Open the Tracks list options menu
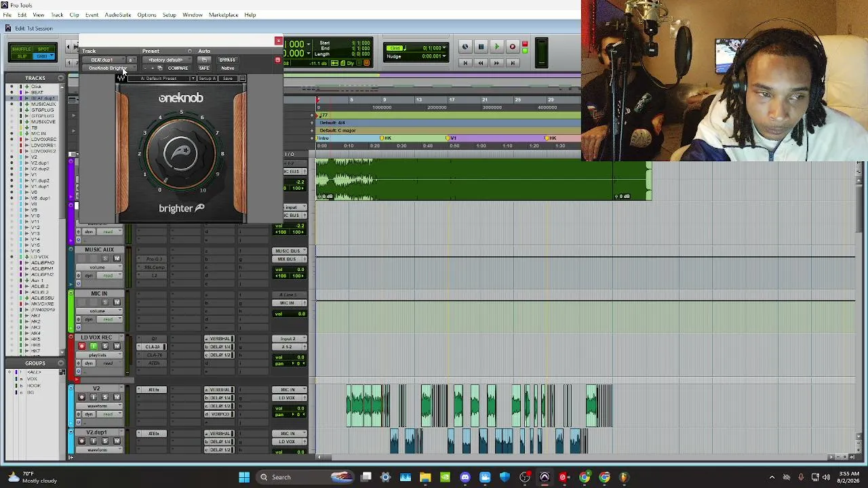 coord(60,79)
